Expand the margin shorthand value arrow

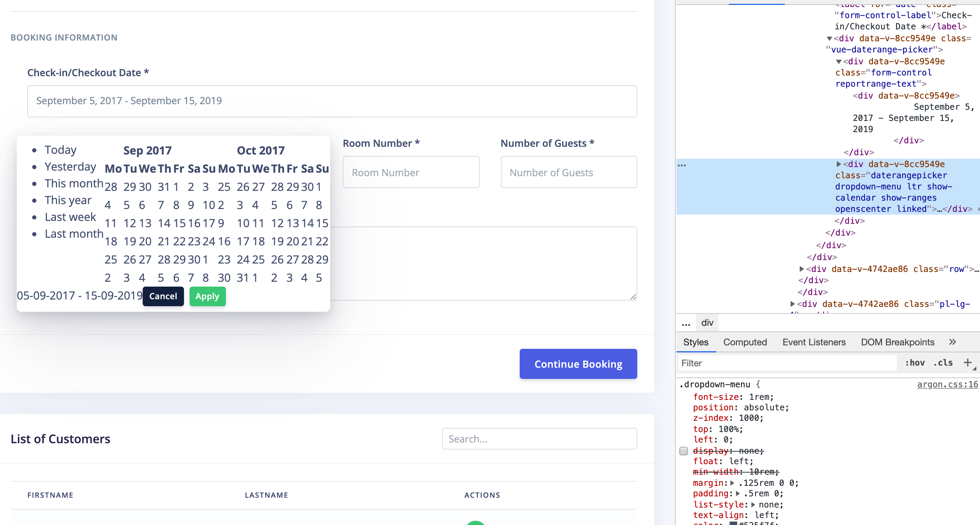click(x=732, y=483)
